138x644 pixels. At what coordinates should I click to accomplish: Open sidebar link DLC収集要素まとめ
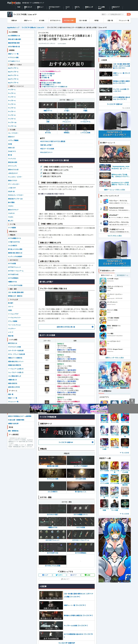coord(14,36)
